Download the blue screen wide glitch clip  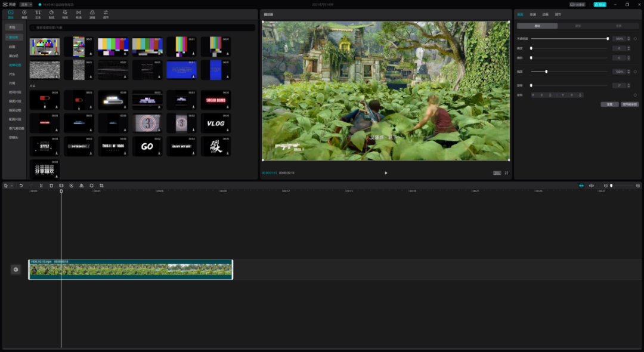point(193,77)
